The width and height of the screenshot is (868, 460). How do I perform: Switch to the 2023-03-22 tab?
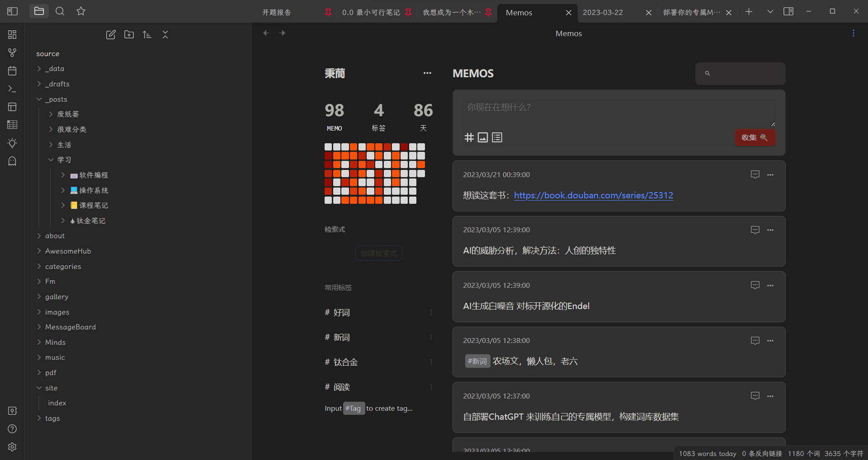(603, 13)
